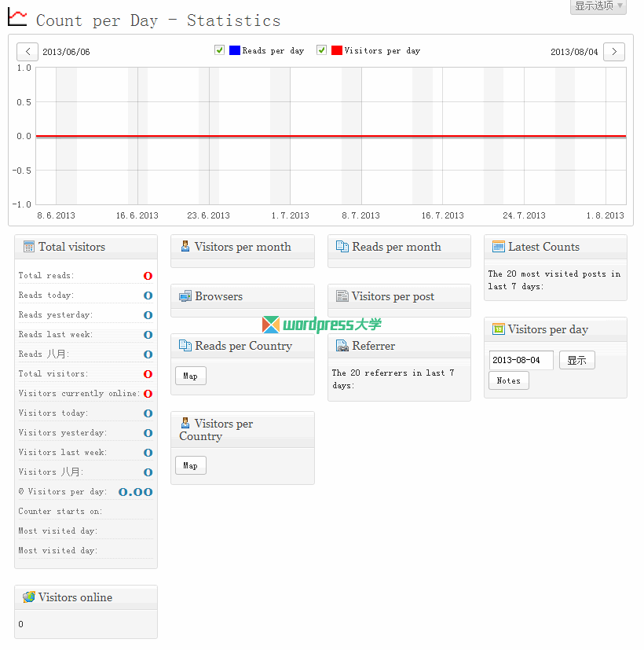This screenshot has width=644, height=650.
Task: Open the Reads per Country map
Action: pyautogui.click(x=190, y=376)
